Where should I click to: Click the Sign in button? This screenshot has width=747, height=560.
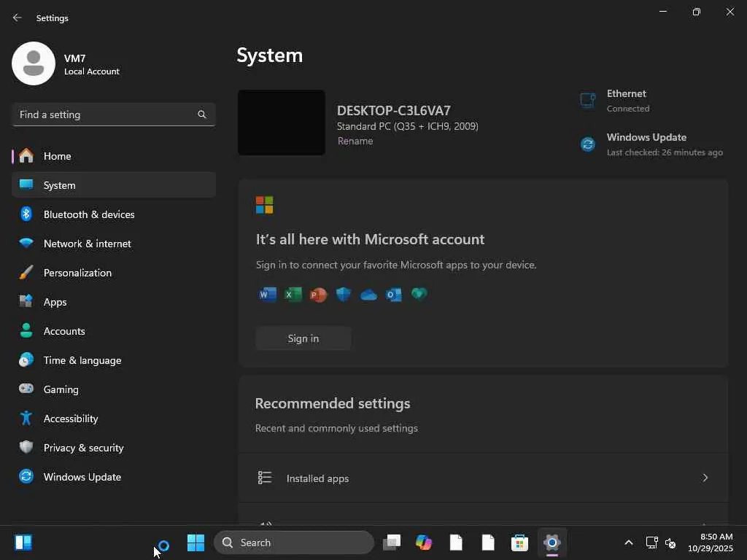303,338
